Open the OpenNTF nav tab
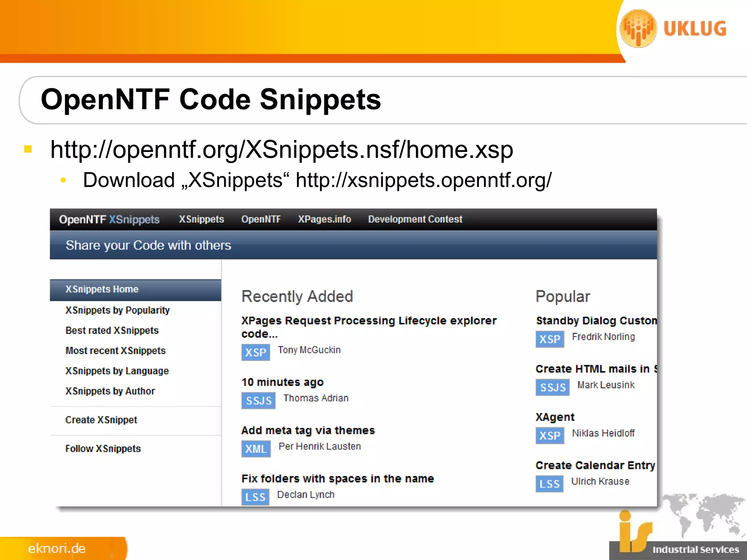The image size is (747, 560). [261, 219]
